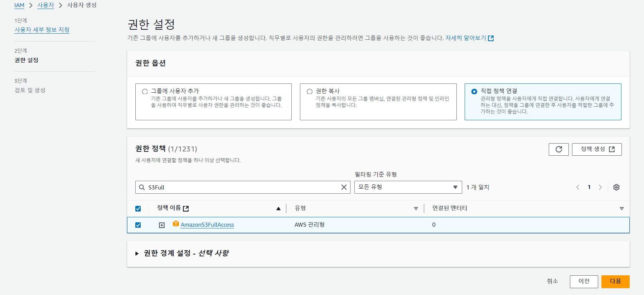Clear the S3Full search text
The image size is (644, 295).
(x=344, y=187)
